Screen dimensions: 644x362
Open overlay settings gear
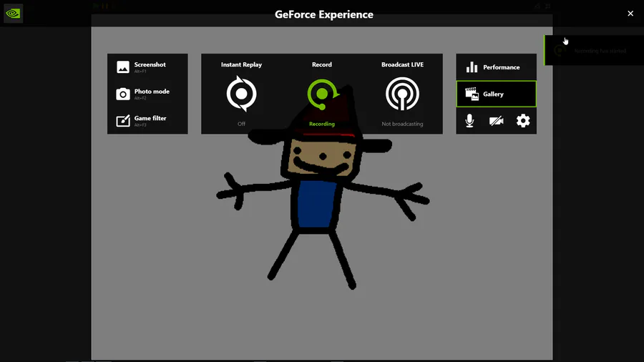(523, 121)
